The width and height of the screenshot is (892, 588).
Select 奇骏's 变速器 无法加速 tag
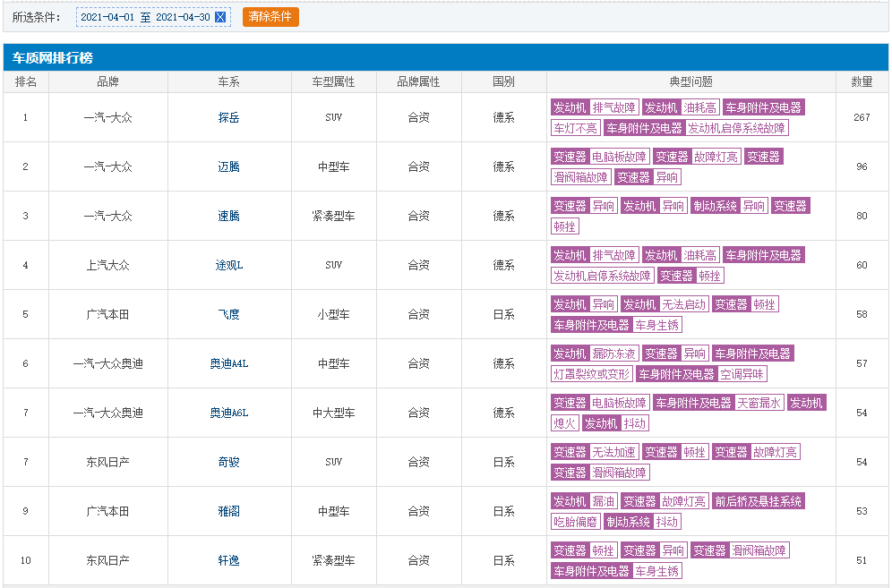coord(595,452)
